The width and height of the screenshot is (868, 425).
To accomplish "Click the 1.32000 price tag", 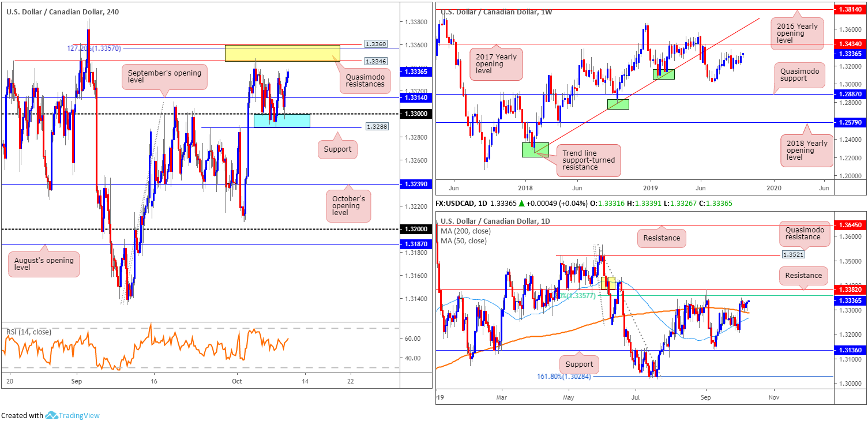I will pyautogui.click(x=416, y=229).
